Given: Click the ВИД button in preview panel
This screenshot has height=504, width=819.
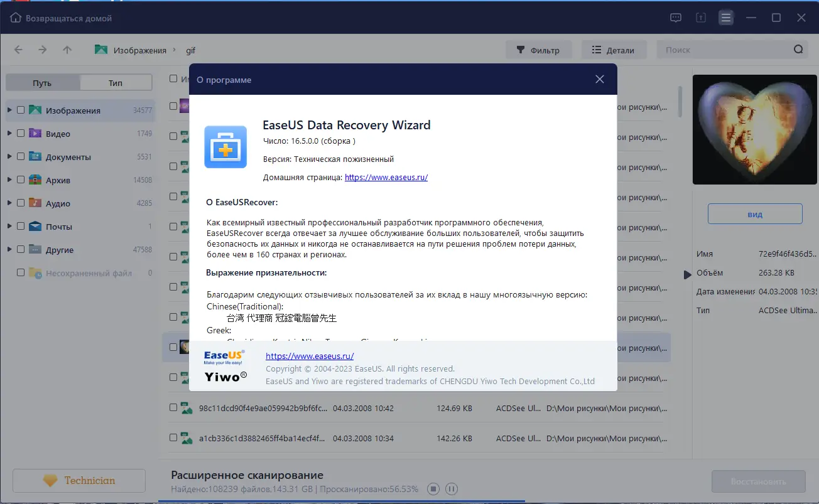Looking at the screenshot, I should pyautogui.click(x=754, y=213).
